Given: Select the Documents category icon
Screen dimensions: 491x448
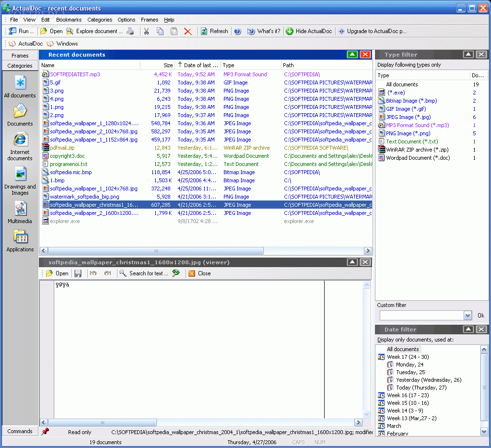Looking at the screenshot, I should tap(20, 111).
